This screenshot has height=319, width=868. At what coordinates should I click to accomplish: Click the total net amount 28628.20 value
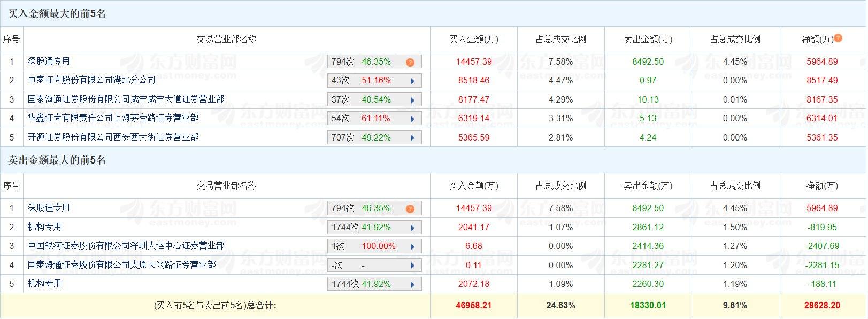[x=821, y=306]
